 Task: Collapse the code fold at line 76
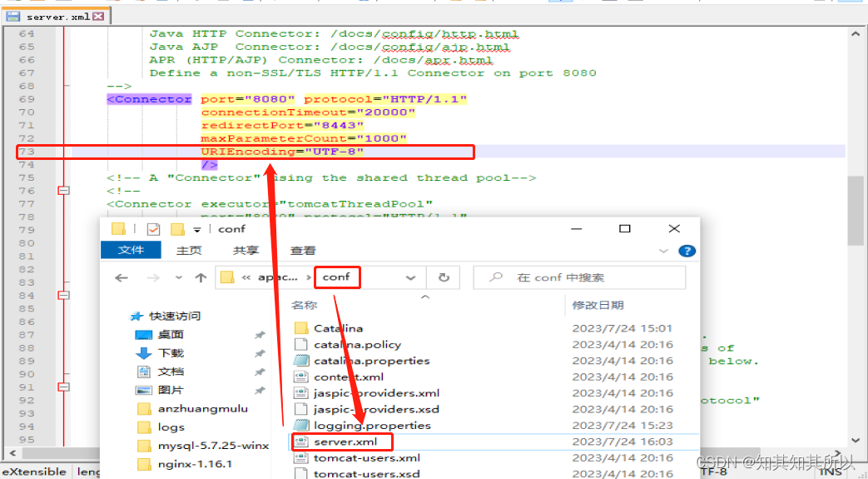(63, 191)
